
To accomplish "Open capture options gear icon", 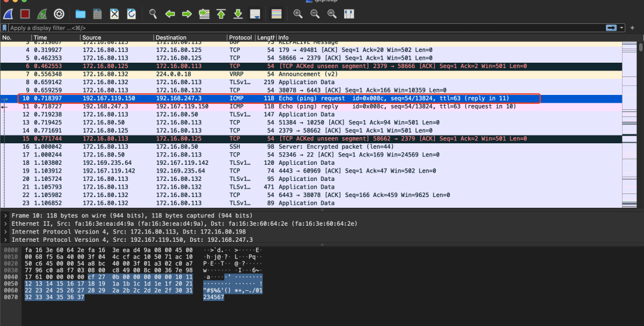I will (x=59, y=13).
